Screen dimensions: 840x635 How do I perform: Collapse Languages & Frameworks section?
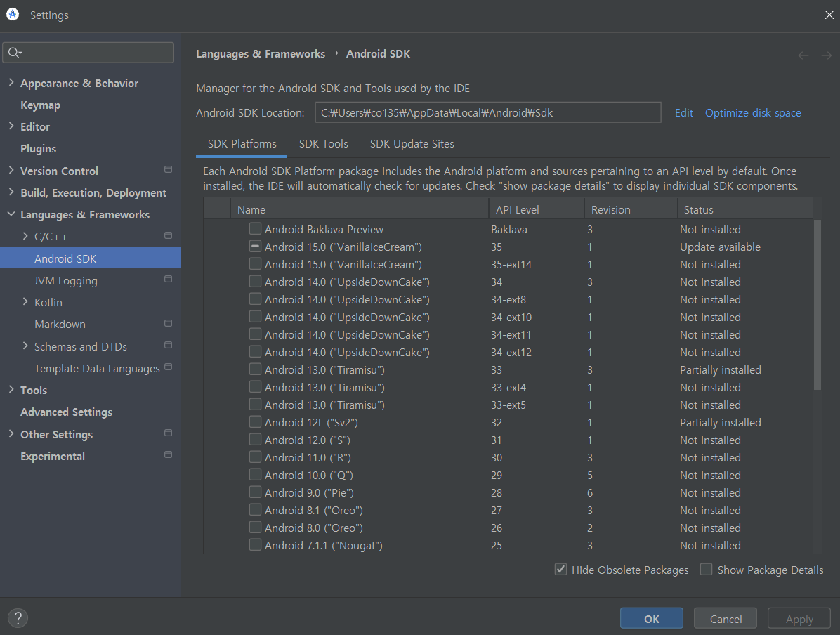click(11, 214)
